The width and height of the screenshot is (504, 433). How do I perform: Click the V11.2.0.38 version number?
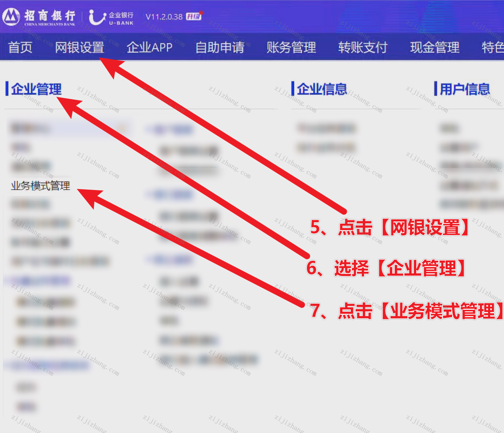[x=164, y=17]
